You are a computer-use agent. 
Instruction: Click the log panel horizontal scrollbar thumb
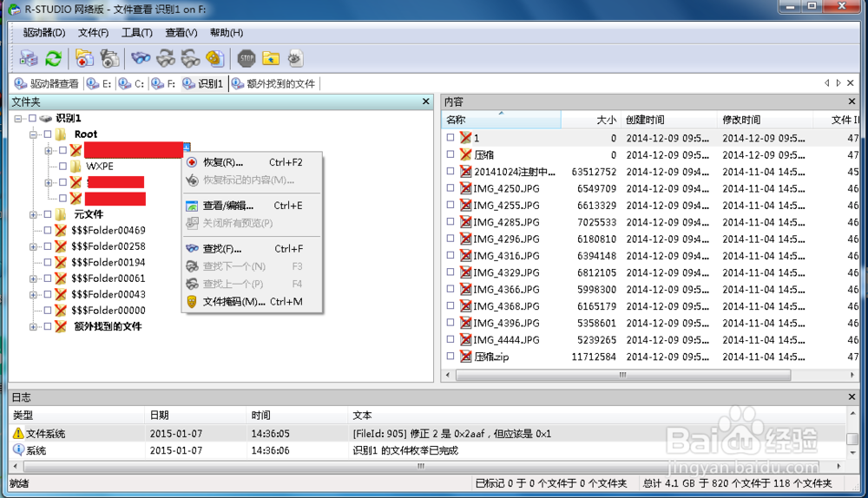tap(422, 466)
